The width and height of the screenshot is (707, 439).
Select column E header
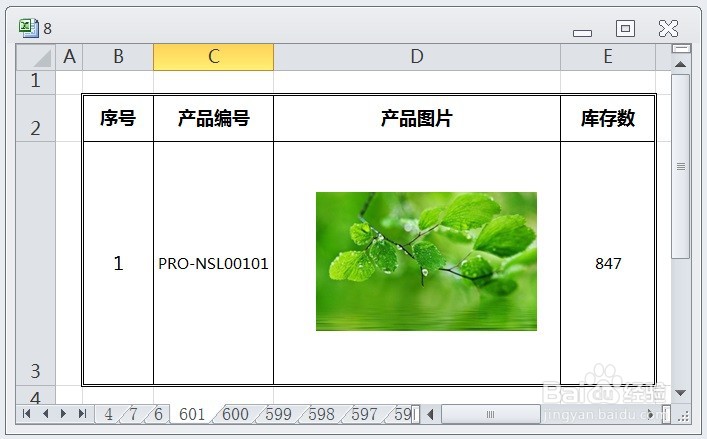(608, 57)
